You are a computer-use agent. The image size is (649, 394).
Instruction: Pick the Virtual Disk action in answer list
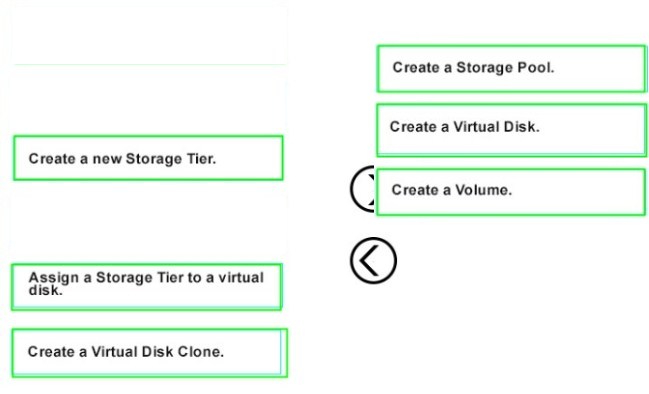point(511,130)
